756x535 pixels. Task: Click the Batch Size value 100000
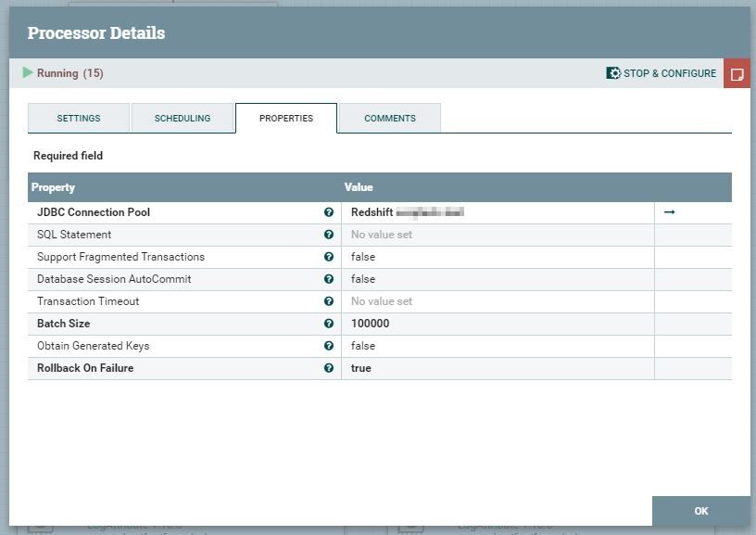click(x=498, y=324)
